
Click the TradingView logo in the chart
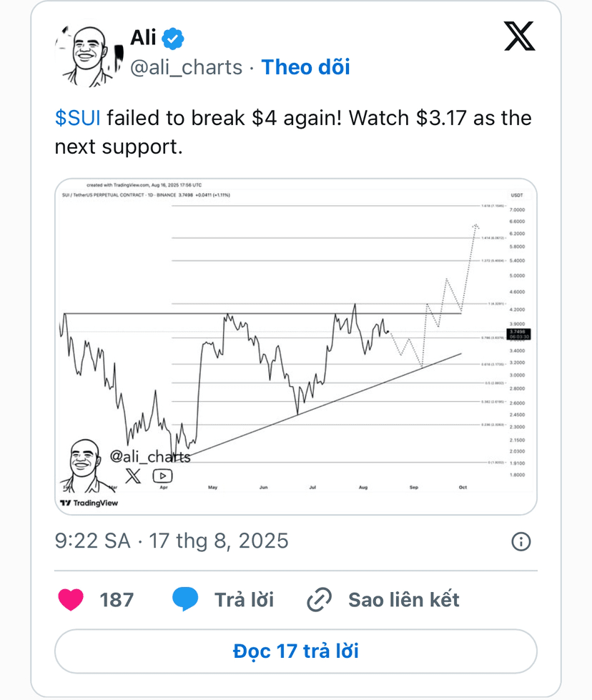[x=89, y=503]
